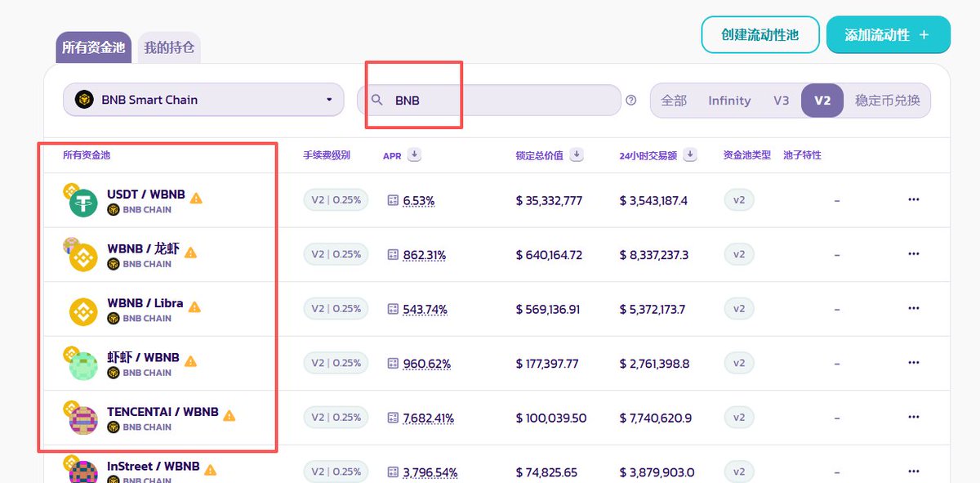Click the $ 569,136.91 locked value
The width and height of the screenshot is (980, 483).
pos(548,309)
